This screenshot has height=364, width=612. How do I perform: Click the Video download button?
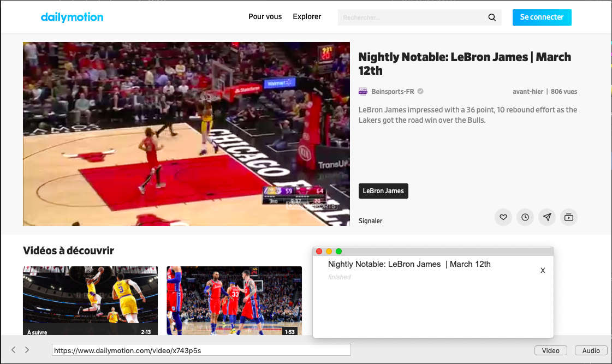click(x=550, y=350)
